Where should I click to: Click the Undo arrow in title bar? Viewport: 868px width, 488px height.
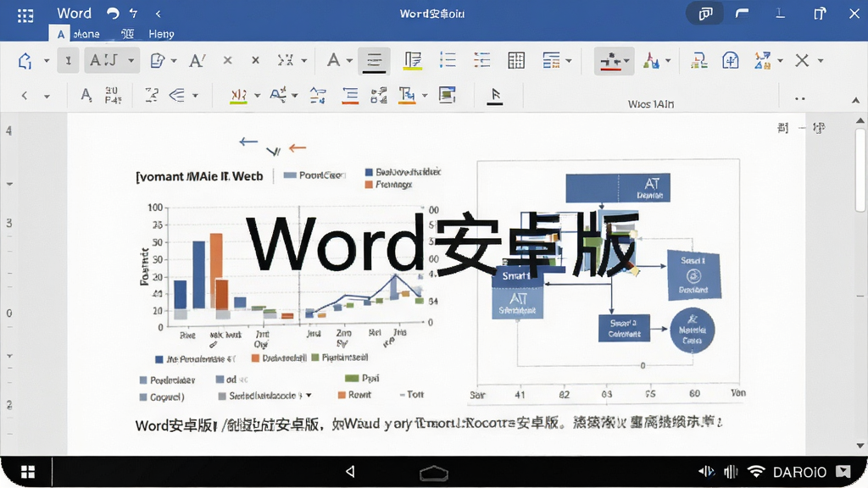113,14
